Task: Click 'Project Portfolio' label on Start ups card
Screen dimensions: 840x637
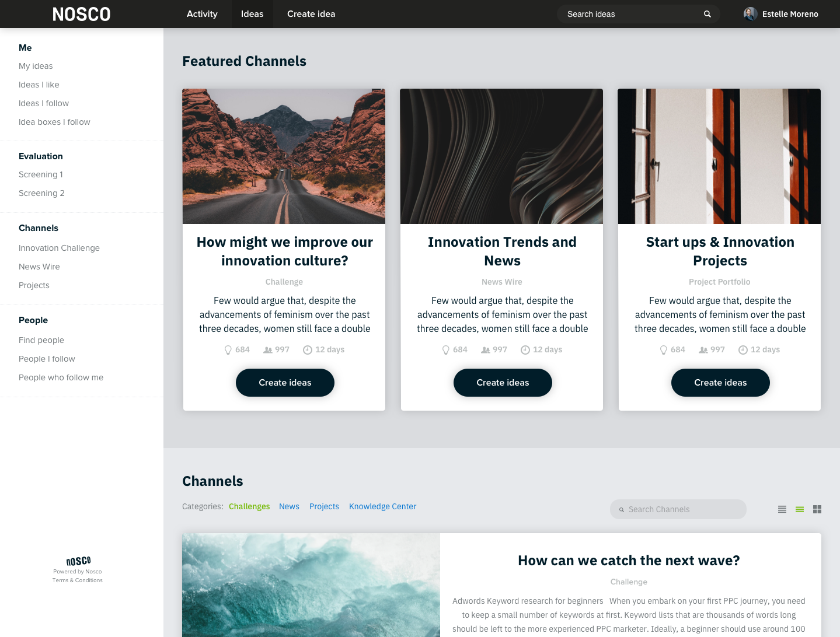Action: click(719, 282)
